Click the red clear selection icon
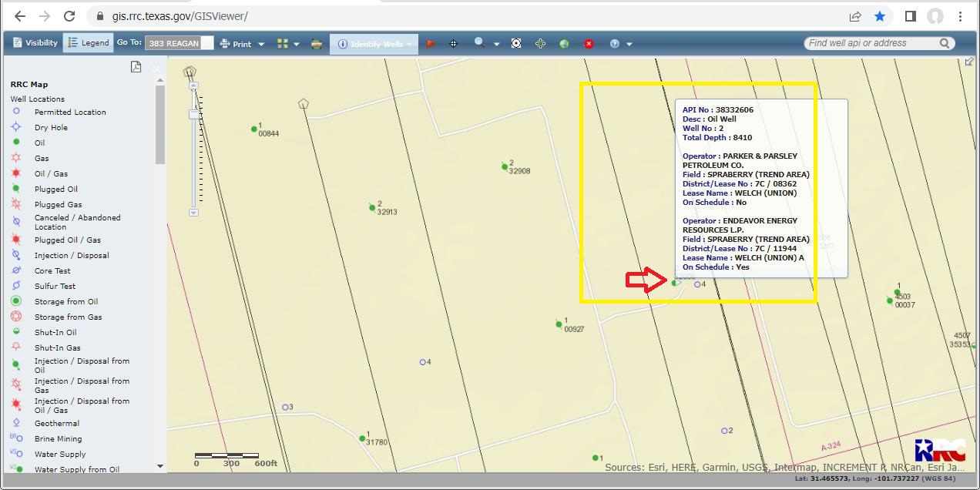980x490 pixels. coord(589,44)
